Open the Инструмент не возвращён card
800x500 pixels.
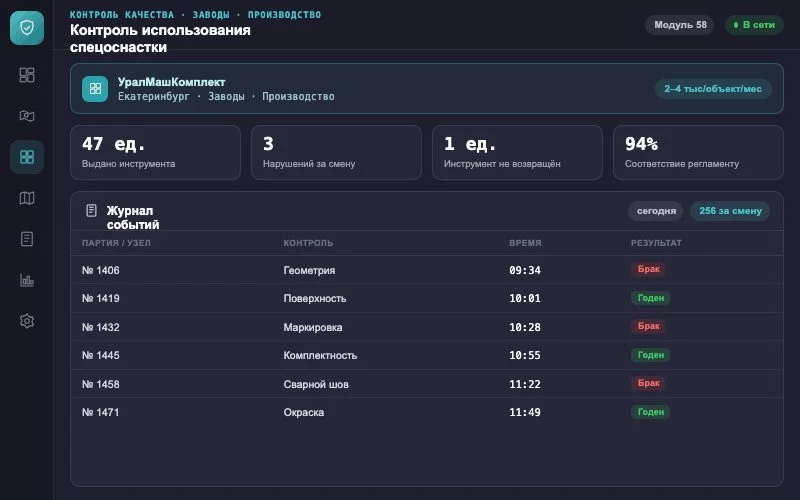tap(517, 153)
